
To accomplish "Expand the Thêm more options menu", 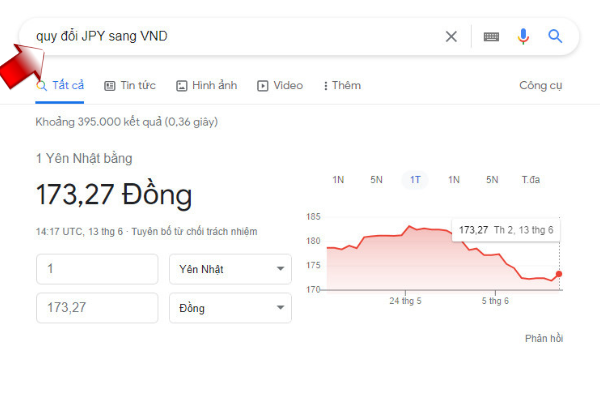I will tap(342, 86).
